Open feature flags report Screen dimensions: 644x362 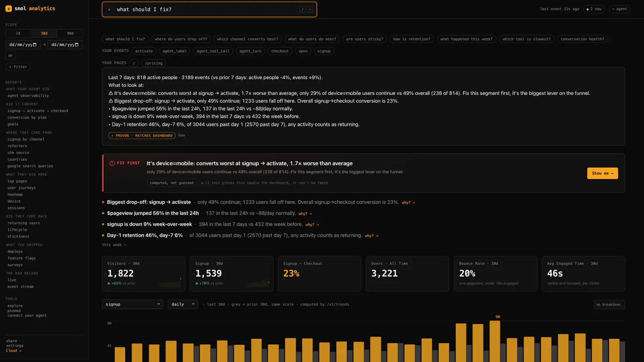[22, 258]
